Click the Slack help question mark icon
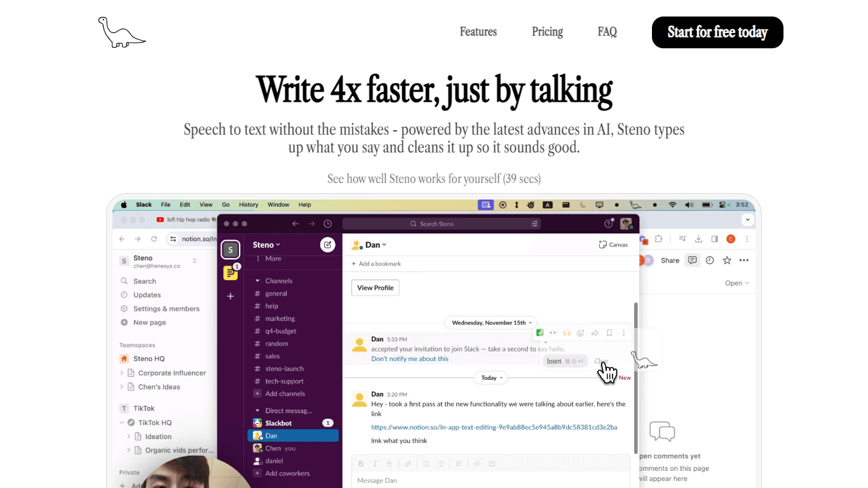Image resolution: width=868 pixels, height=488 pixels. click(x=608, y=224)
